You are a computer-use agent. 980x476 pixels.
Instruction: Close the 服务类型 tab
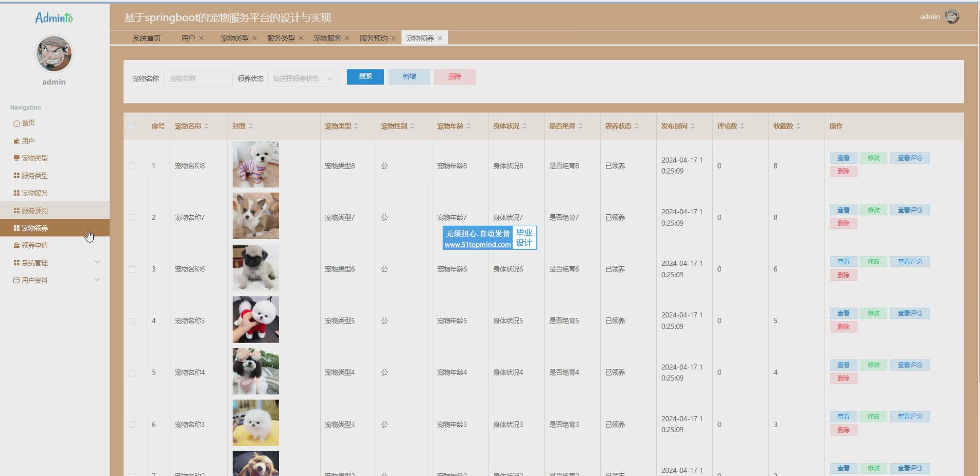(x=301, y=38)
